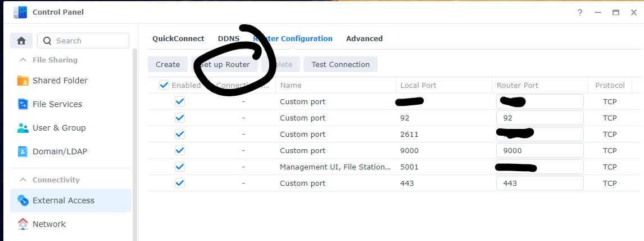This screenshot has height=241, width=644.
Task: Open Network settings via its icon
Action: coord(23,224)
